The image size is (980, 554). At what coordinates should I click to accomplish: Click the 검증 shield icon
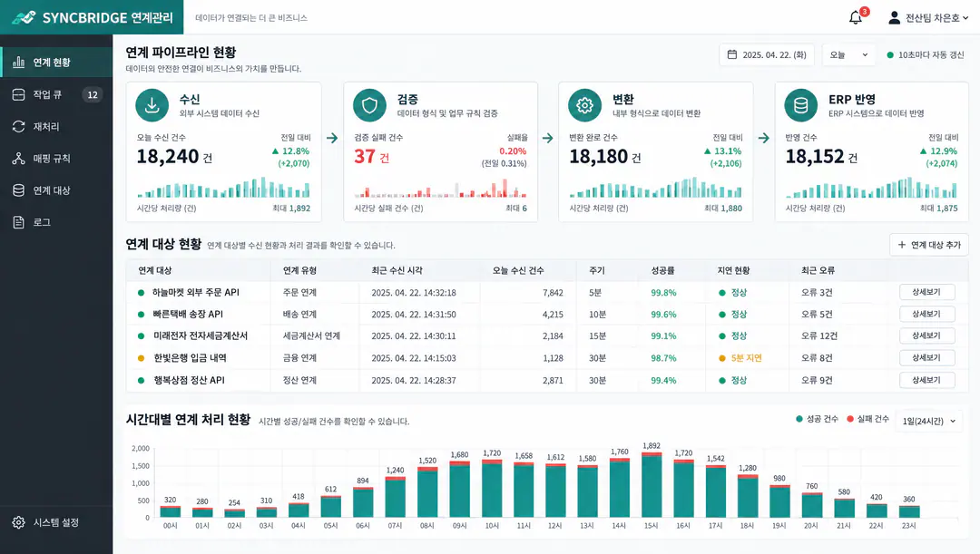coord(369,105)
